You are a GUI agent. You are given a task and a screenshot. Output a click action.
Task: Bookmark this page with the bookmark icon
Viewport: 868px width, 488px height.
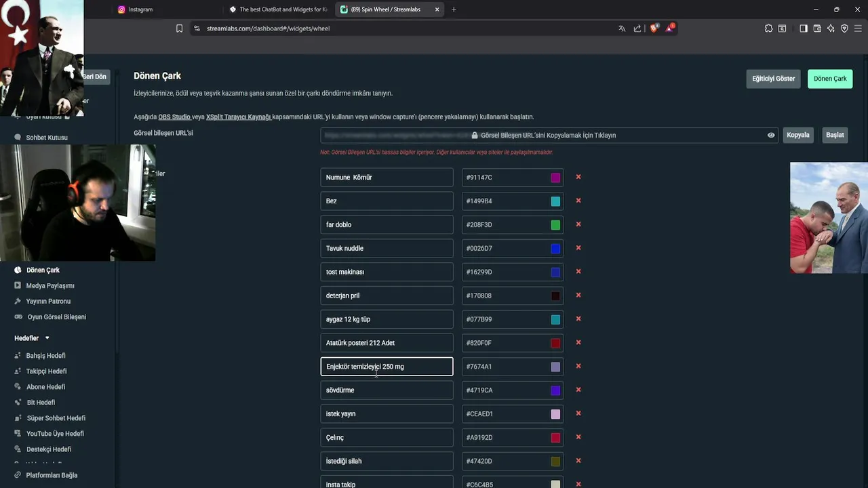pyautogui.click(x=179, y=28)
